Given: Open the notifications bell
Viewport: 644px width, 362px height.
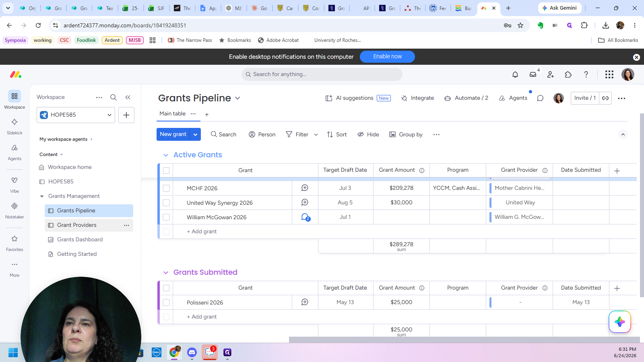Looking at the screenshot, I should (515, 74).
